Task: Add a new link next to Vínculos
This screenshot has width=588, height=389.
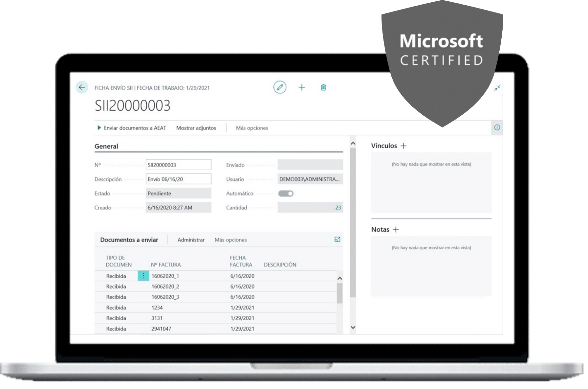Action: (x=403, y=146)
